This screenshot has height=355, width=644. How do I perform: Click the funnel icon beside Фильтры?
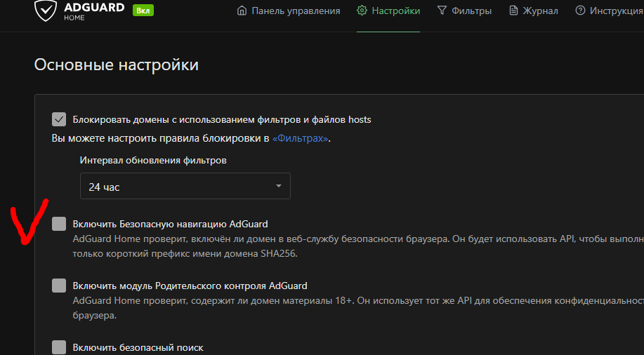pos(442,11)
